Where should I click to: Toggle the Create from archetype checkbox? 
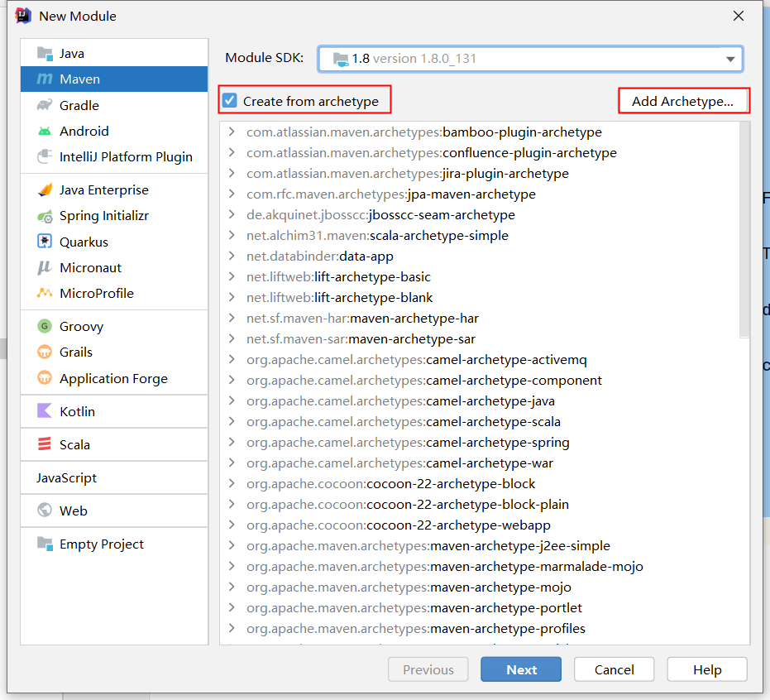[x=230, y=100]
